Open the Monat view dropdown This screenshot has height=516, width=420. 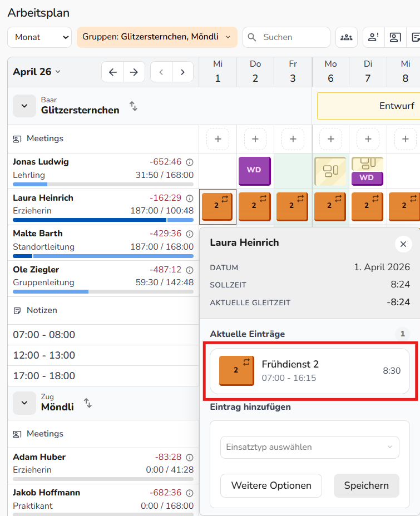[x=39, y=37]
